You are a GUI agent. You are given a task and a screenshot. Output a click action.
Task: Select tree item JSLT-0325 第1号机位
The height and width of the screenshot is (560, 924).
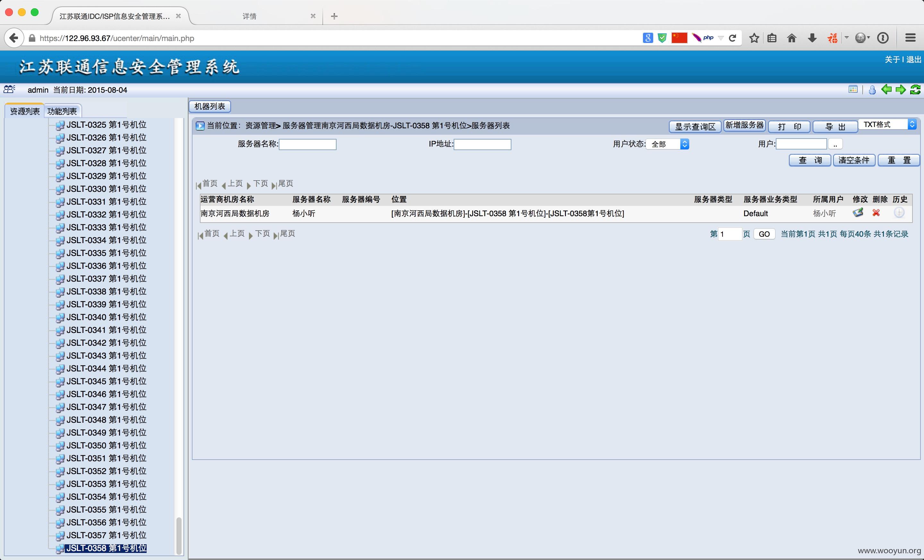pyautogui.click(x=107, y=125)
